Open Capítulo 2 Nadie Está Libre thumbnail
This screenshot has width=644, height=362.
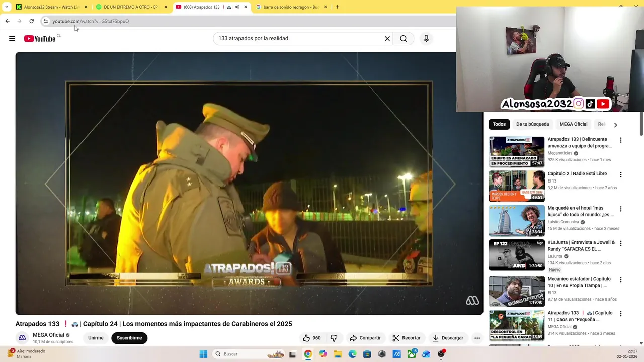(x=517, y=186)
